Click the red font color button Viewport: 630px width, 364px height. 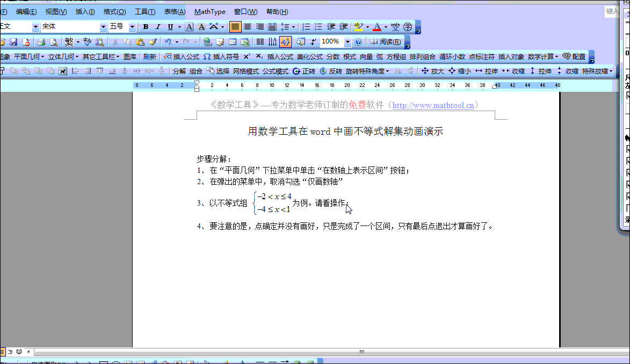click(377, 27)
